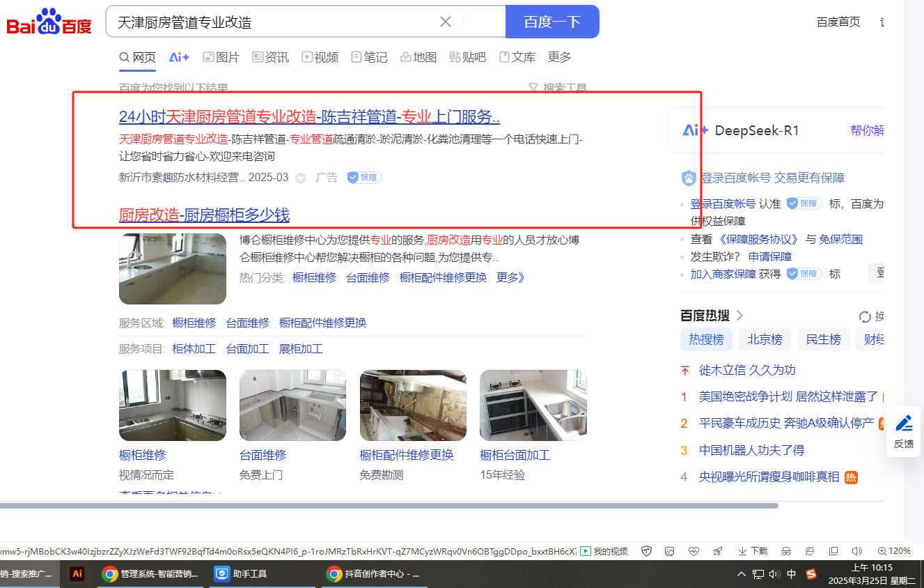Viewport: 924px width, 588px height.
Task: Click 台面维修 in 热门分类
Action: pos(368,277)
